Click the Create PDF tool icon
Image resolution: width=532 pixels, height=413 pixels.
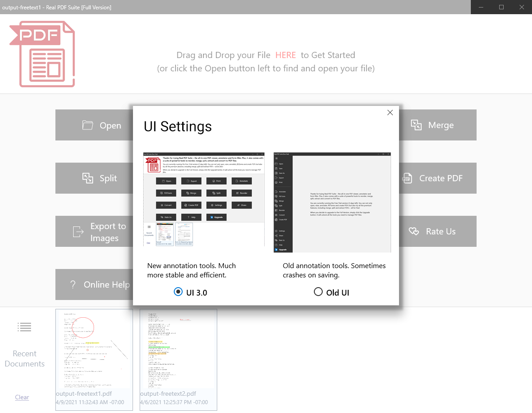[407, 178]
